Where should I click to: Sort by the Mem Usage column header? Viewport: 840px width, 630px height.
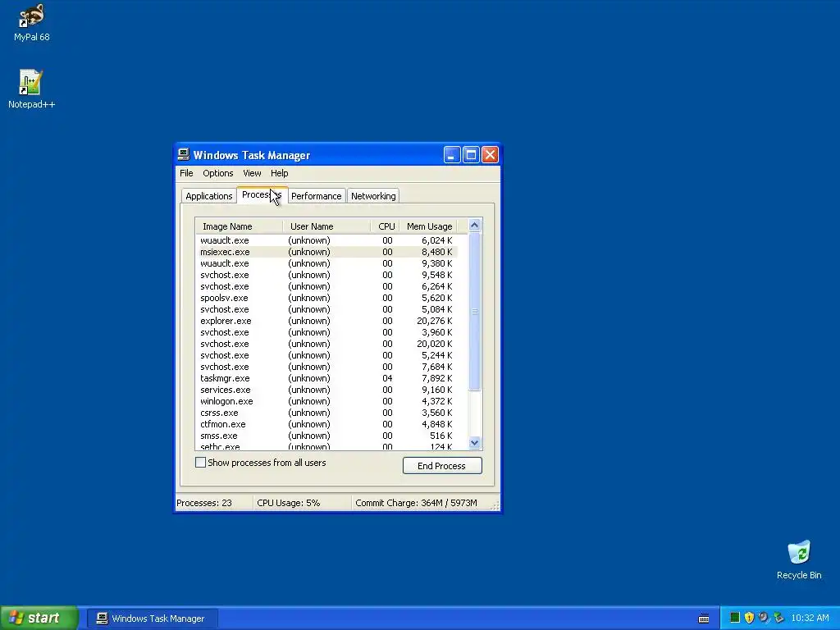pos(428,226)
